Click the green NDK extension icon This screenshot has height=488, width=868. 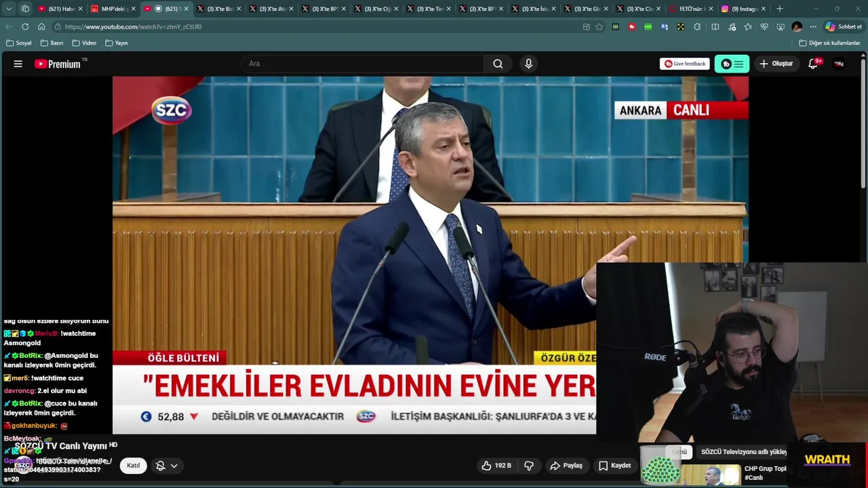tap(648, 26)
